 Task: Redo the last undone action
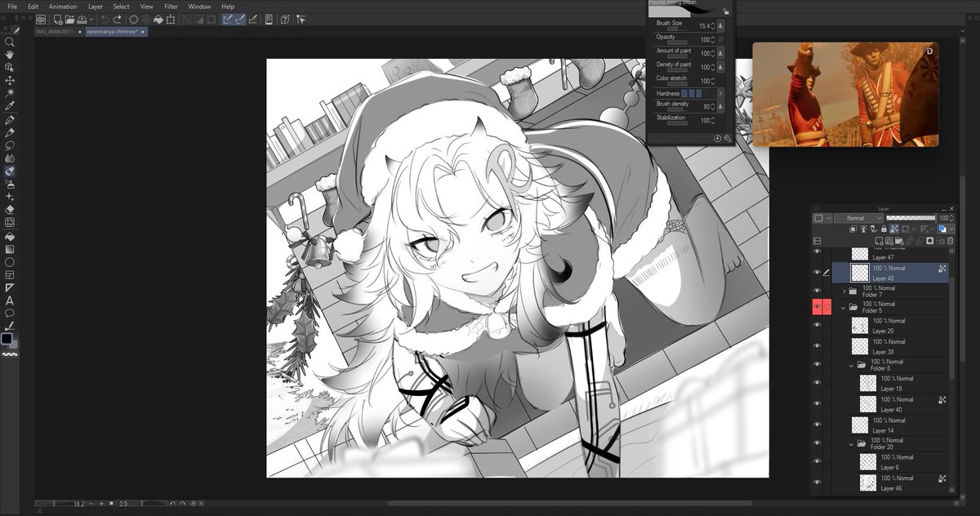pyautogui.click(x=118, y=19)
